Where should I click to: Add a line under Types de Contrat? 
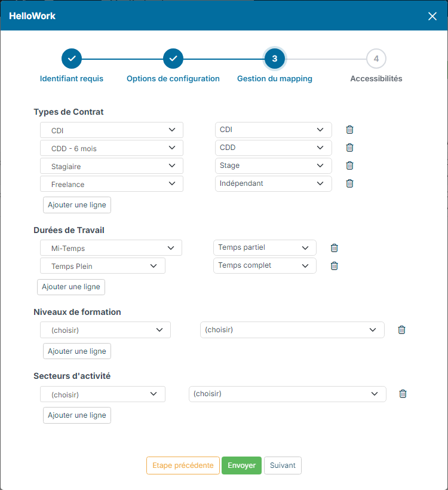pyautogui.click(x=77, y=205)
